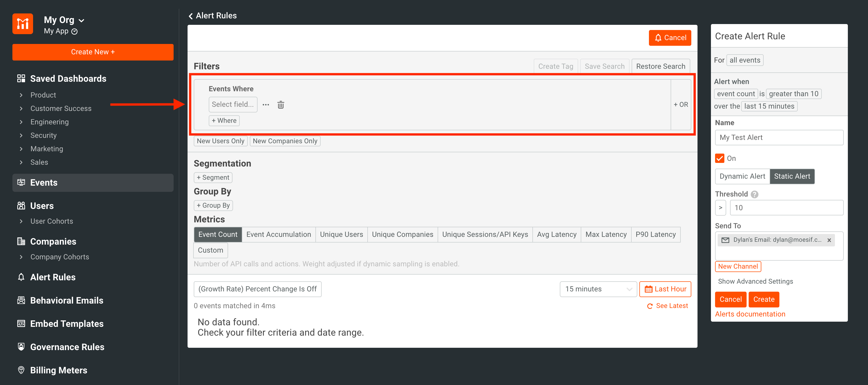Toggle Percent Change growth rate setting

click(258, 289)
